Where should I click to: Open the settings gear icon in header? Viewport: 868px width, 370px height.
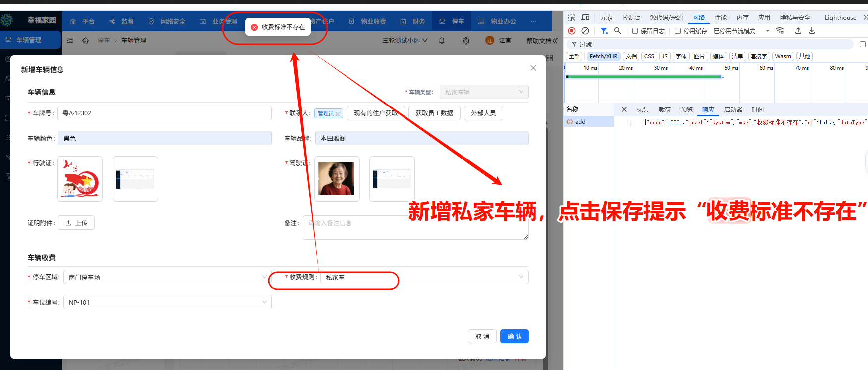click(466, 41)
